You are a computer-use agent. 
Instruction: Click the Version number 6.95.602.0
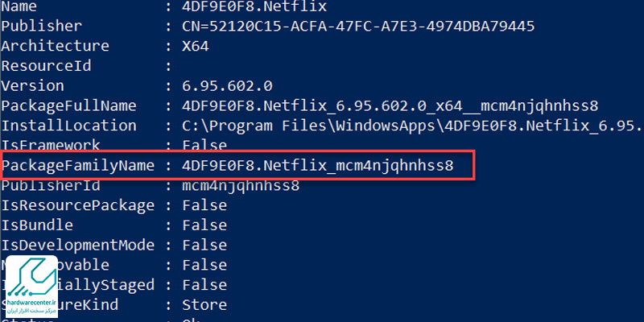227,86
